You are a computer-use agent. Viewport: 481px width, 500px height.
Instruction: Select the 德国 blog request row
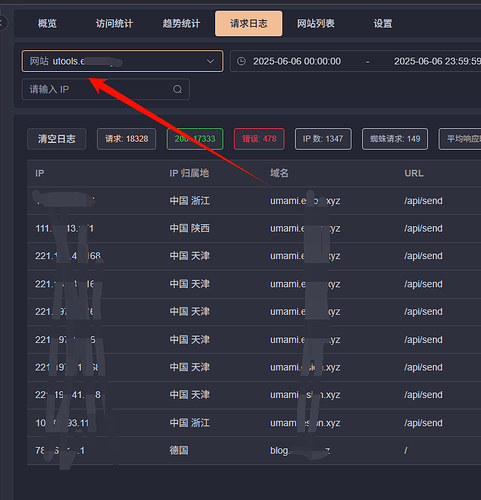point(254,451)
